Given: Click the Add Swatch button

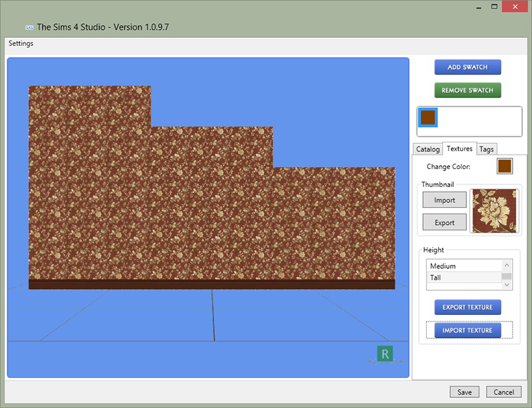Looking at the screenshot, I should click(x=467, y=67).
